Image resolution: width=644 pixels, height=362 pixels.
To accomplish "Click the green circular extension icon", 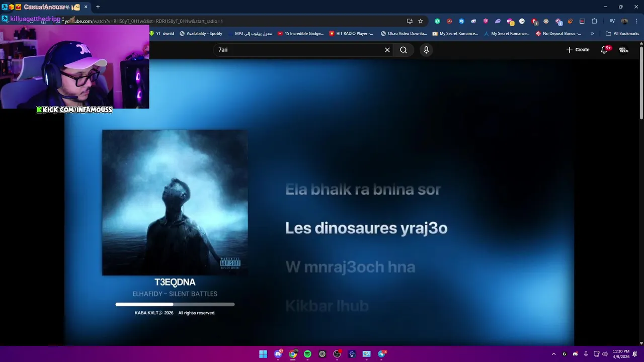I will point(437,21).
